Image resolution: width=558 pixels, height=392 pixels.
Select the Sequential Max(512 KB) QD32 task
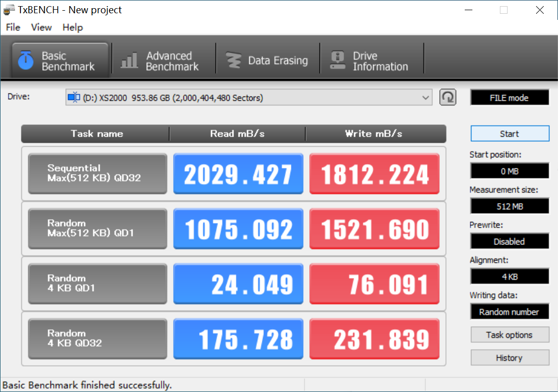click(x=97, y=173)
